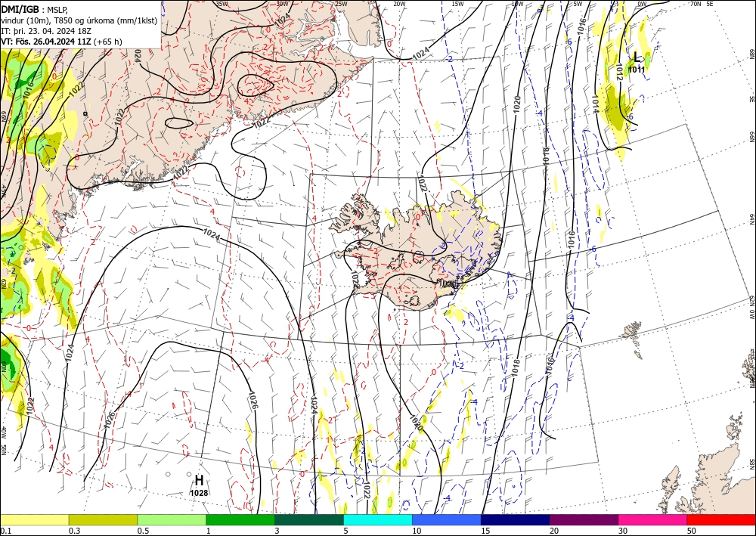Click the '0.3' legend scale value
The image size is (756, 536).
click(74, 531)
